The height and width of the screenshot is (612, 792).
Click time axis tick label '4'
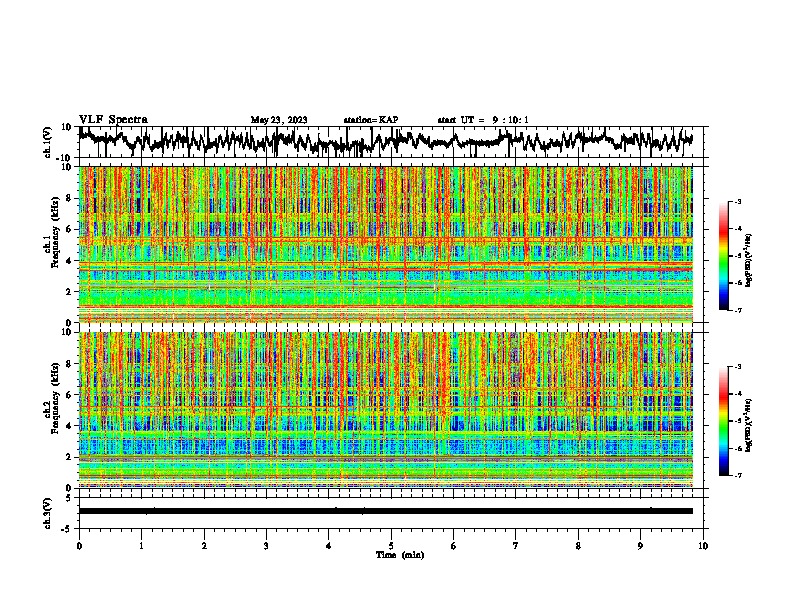pyautogui.click(x=329, y=546)
